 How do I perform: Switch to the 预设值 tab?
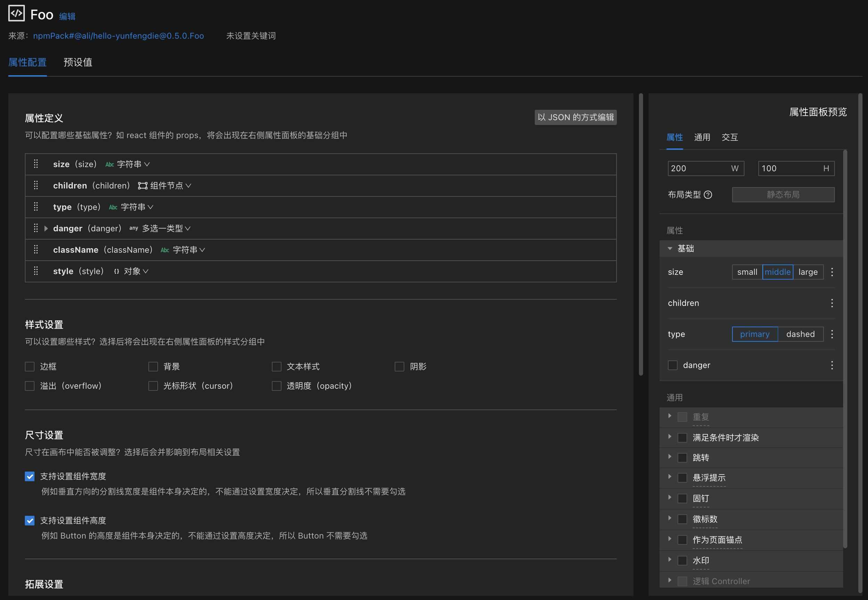[x=78, y=63]
